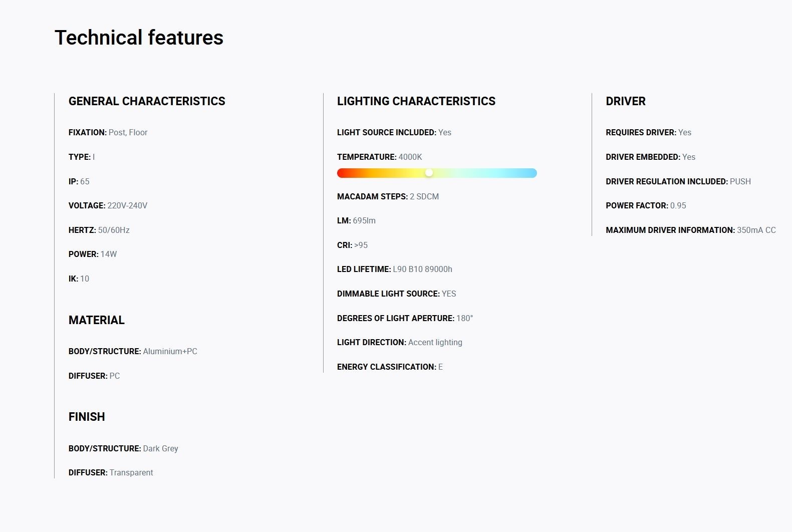Image resolution: width=792 pixels, height=532 pixels.
Task: Select the Driver section heading
Action: pyautogui.click(x=626, y=101)
